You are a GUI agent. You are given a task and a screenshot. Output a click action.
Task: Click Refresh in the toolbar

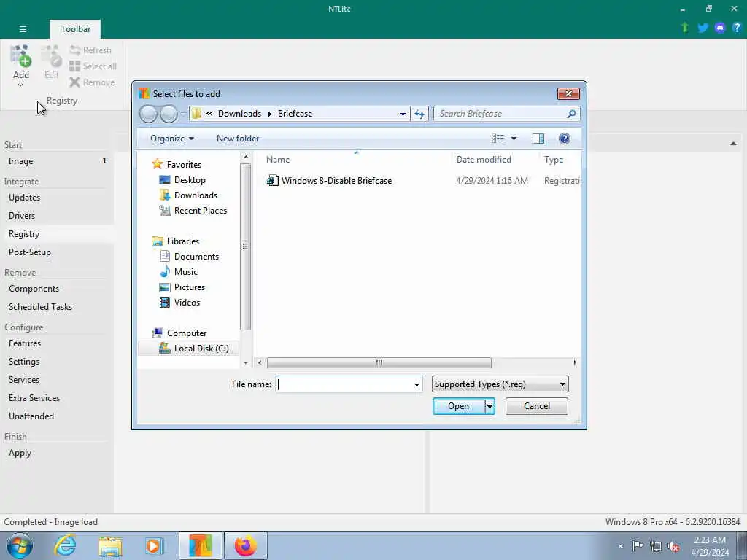(x=90, y=50)
